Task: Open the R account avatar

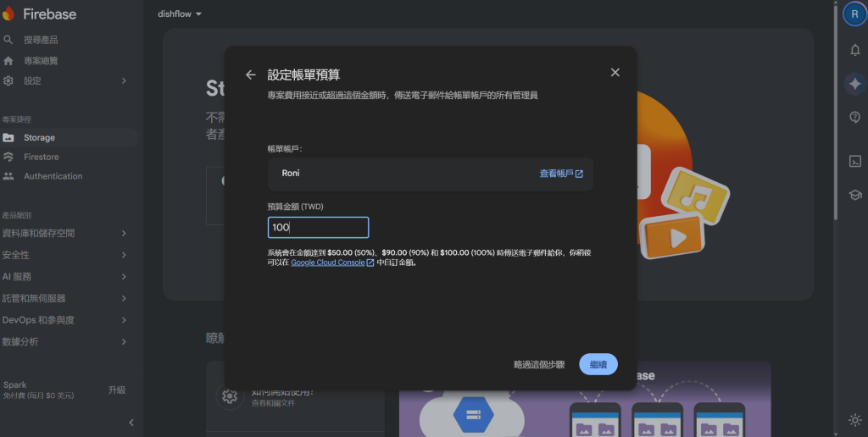Action: (855, 14)
